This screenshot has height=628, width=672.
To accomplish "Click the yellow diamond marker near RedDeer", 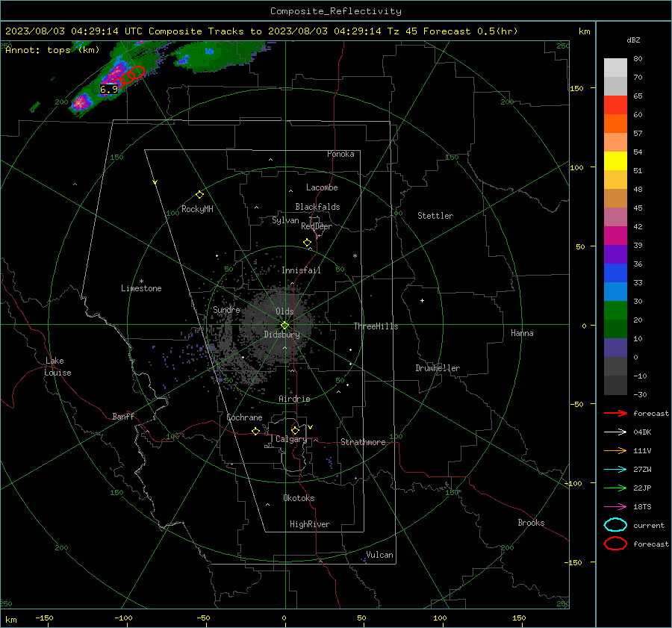I will 307,243.
